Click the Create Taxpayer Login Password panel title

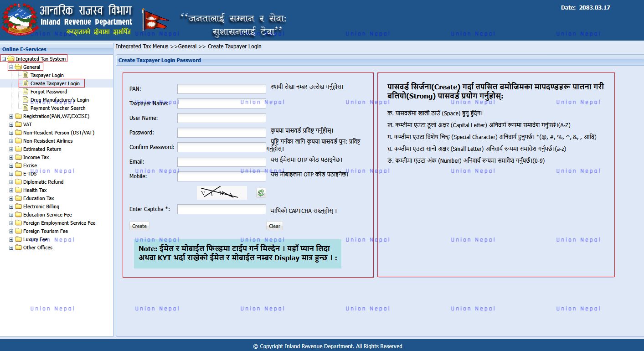(x=160, y=60)
